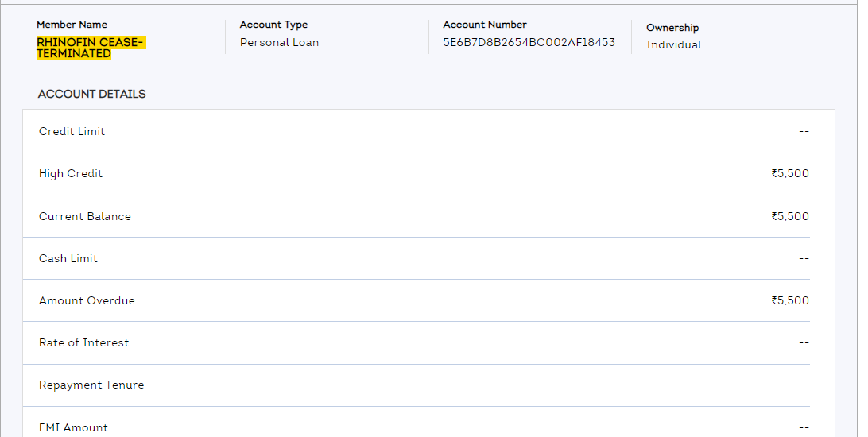Click the High Credit row label
Screen dimensions: 868x437
(71, 173)
